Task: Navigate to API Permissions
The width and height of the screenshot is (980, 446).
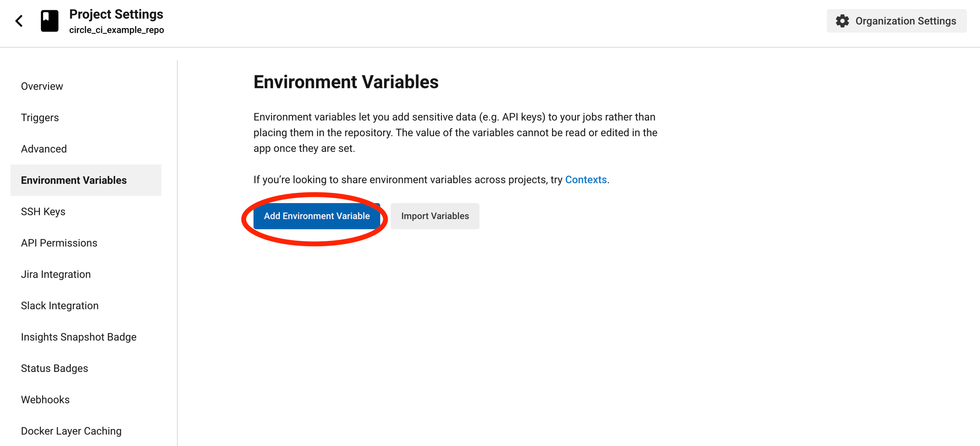Action: (x=59, y=243)
